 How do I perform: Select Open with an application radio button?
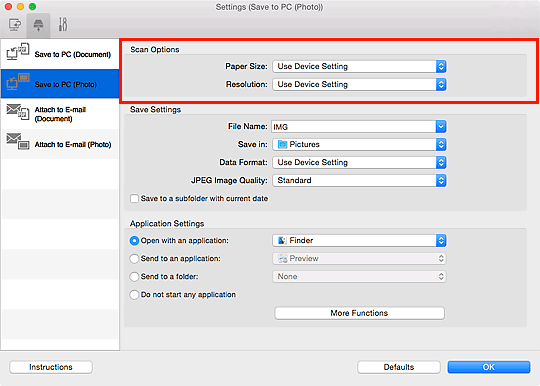[134, 241]
